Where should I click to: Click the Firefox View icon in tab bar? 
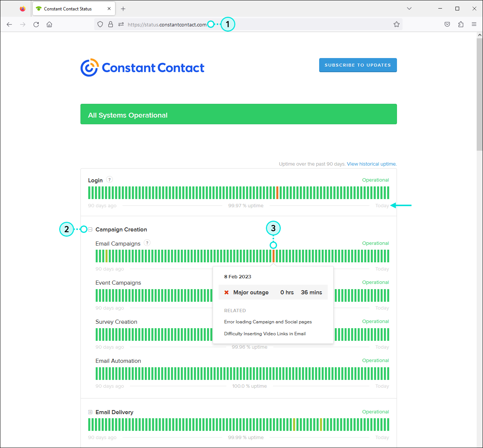23,9
